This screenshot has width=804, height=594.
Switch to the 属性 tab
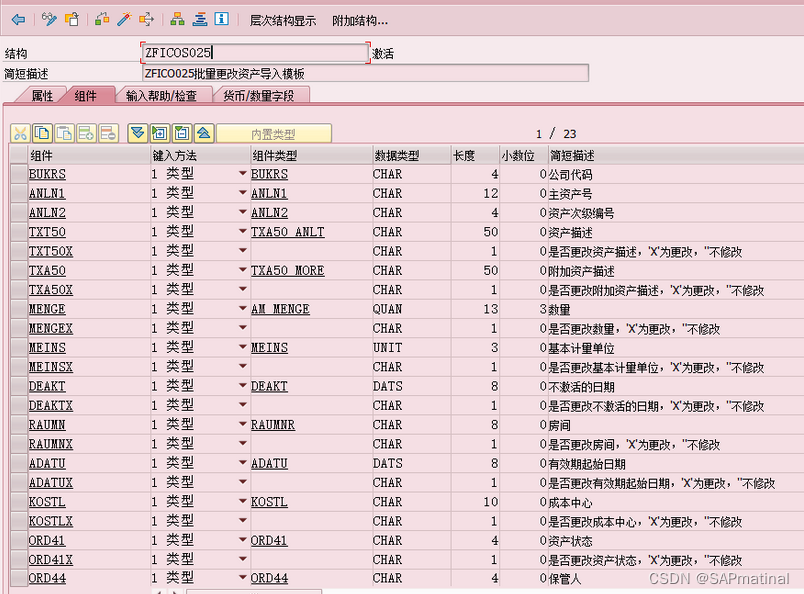click(42, 96)
